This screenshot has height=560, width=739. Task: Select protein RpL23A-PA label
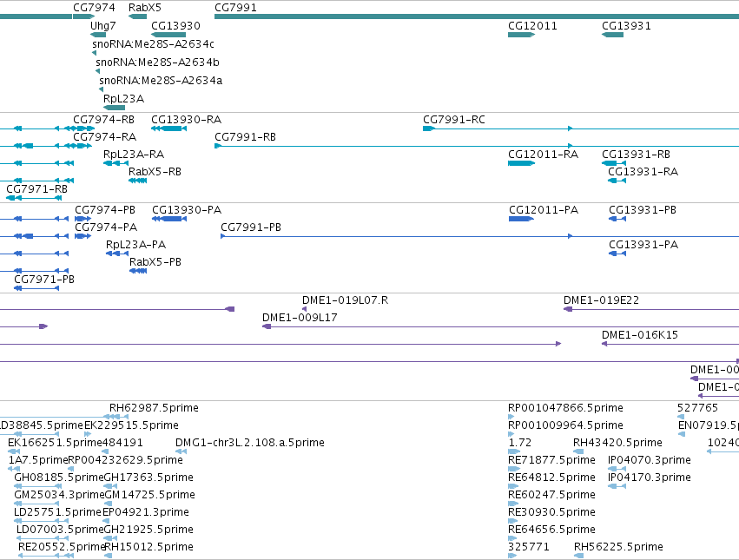[135, 245]
